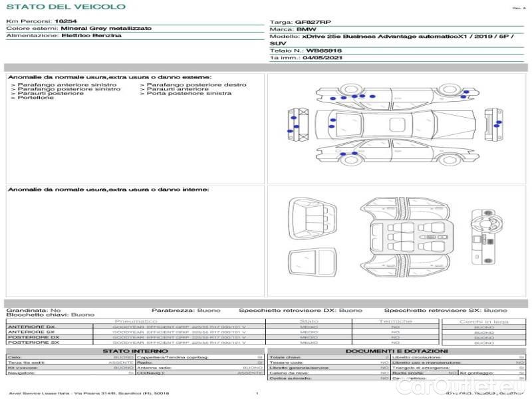Screen dimensions: 532x399
Task: Click the "Blocchetto chiavi: Buono" line
Action: click(51, 315)
